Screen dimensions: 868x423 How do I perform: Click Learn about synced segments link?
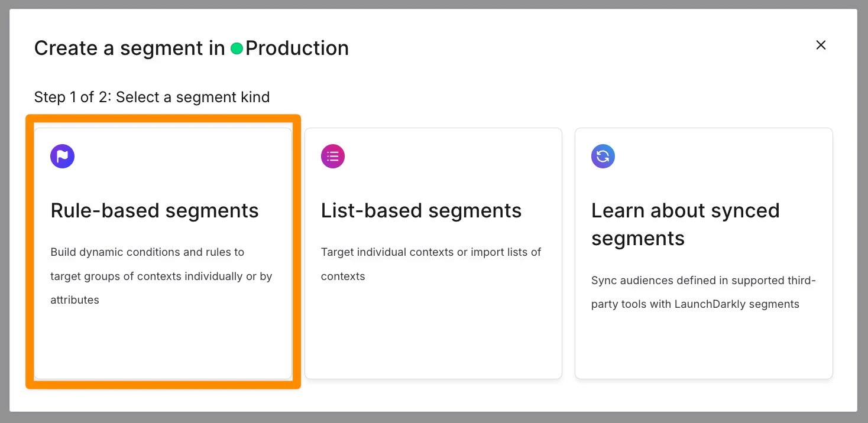[x=685, y=224]
